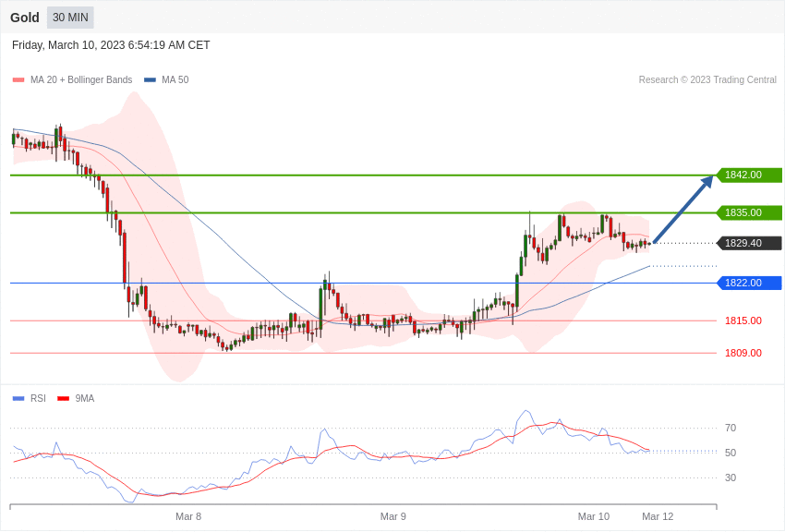Click the 1809.00 support level label
Viewport: 785px width, 532px height.
click(743, 354)
